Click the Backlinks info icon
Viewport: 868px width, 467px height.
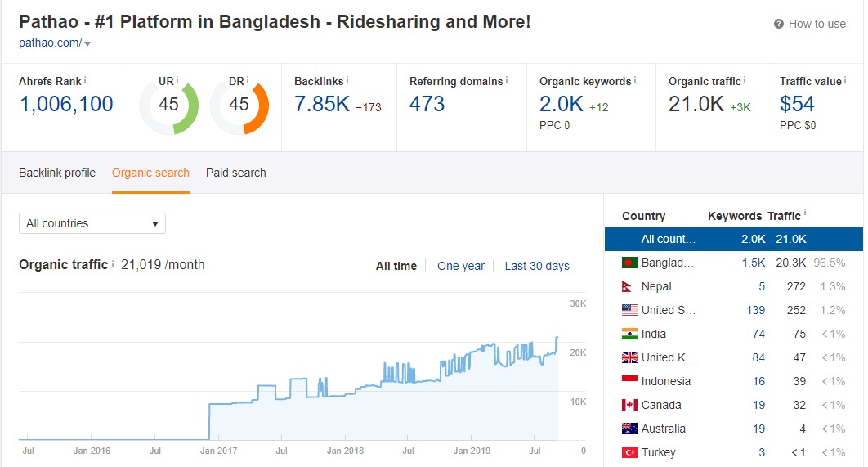pos(347,80)
